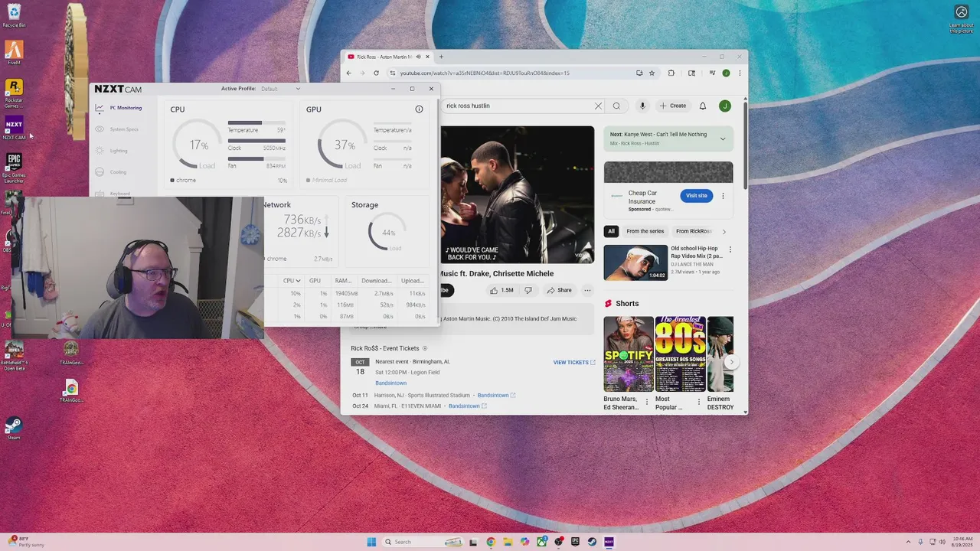This screenshot has width=980, height=551.
Task: Expand the Next: Kanye West playlist panel
Action: pyautogui.click(x=723, y=139)
